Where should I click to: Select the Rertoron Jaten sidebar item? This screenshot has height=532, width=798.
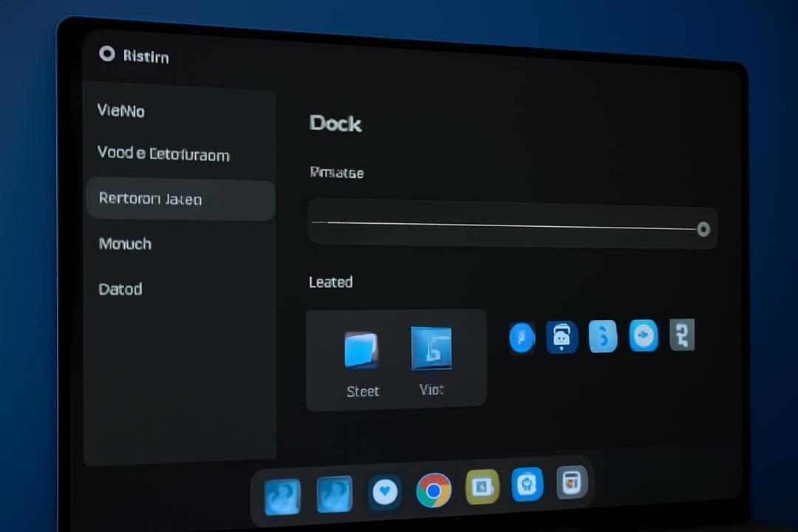(180, 199)
